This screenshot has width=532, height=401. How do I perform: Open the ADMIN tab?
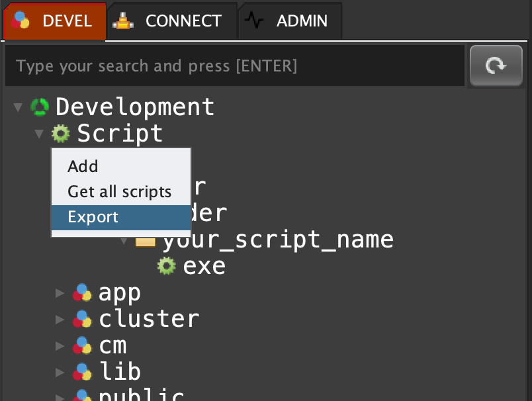click(290, 21)
